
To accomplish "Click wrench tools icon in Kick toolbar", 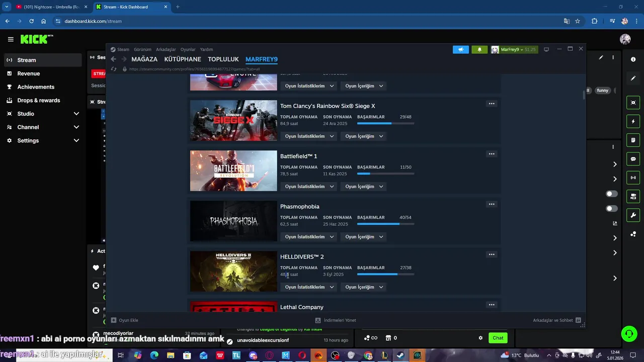I will pos(633,215).
